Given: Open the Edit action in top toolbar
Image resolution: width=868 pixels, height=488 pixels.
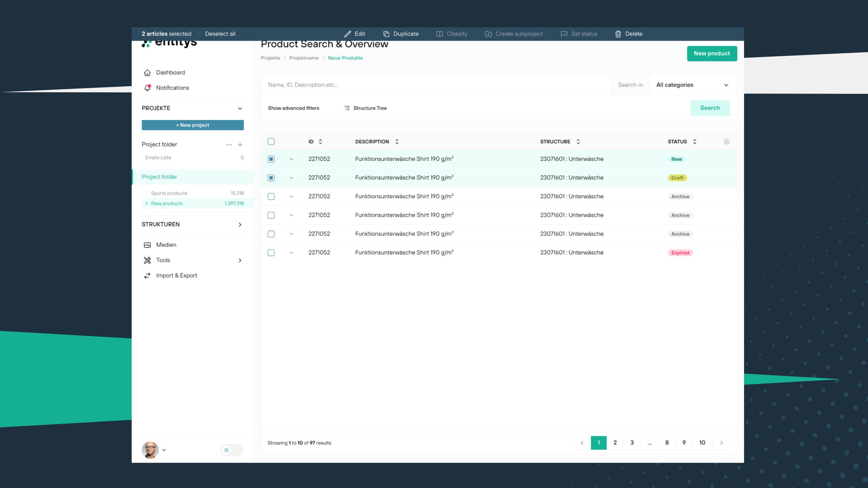Looking at the screenshot, I should 355,34.
